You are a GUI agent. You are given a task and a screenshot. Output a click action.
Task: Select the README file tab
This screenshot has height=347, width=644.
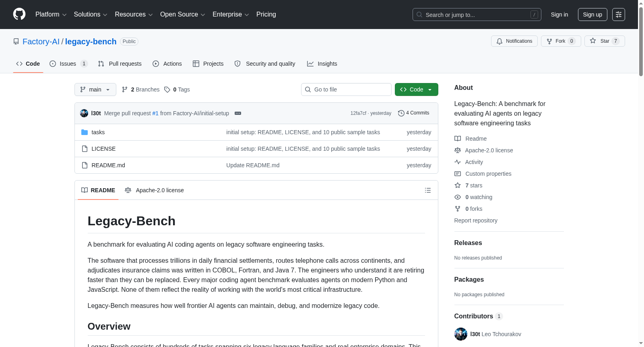click(x=98, y=190)
